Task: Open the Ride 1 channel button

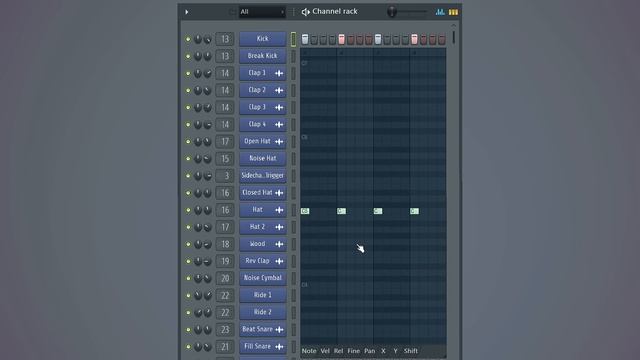Action: coord(262,295)
